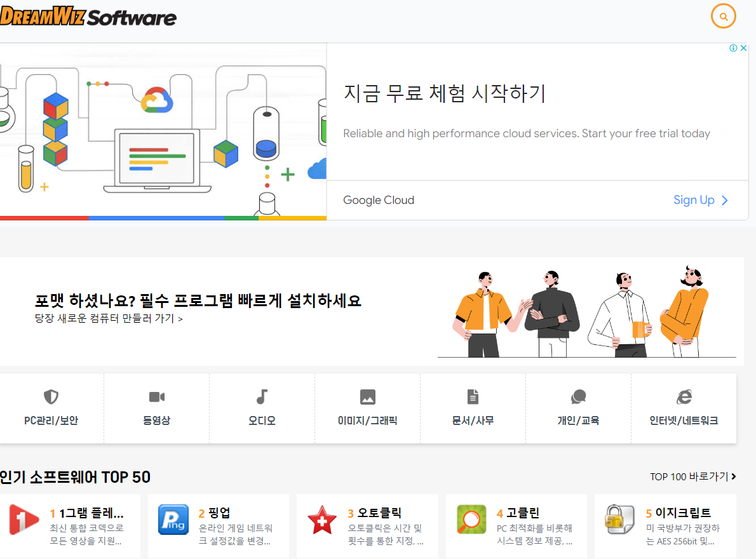
Task: Open the 문서/사무 document icon
Action: coord(473,396)
